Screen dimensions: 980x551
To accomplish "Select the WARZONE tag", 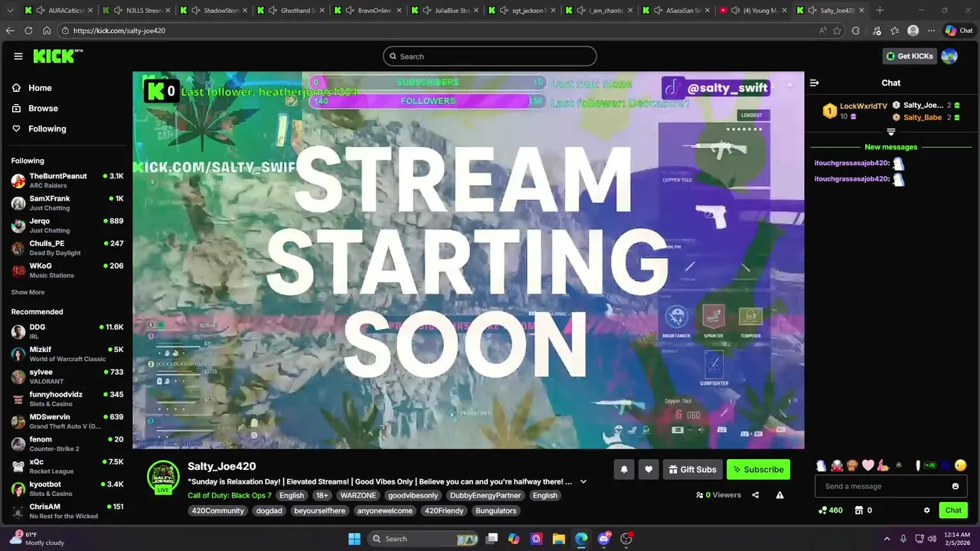I will tap(358, 495).
